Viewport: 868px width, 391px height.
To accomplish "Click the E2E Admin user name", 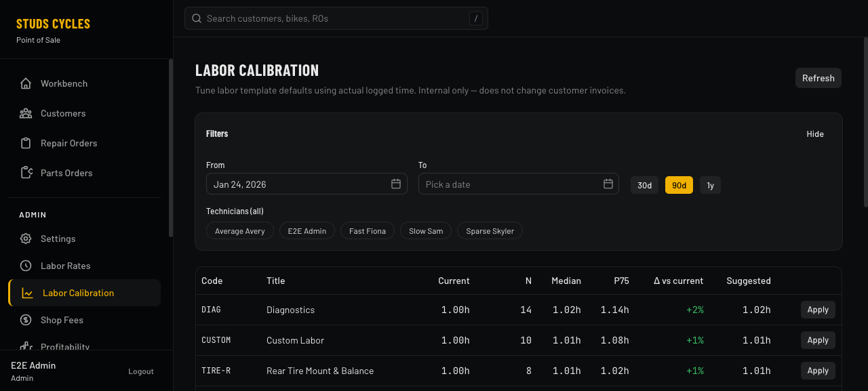I will point(33,365).
